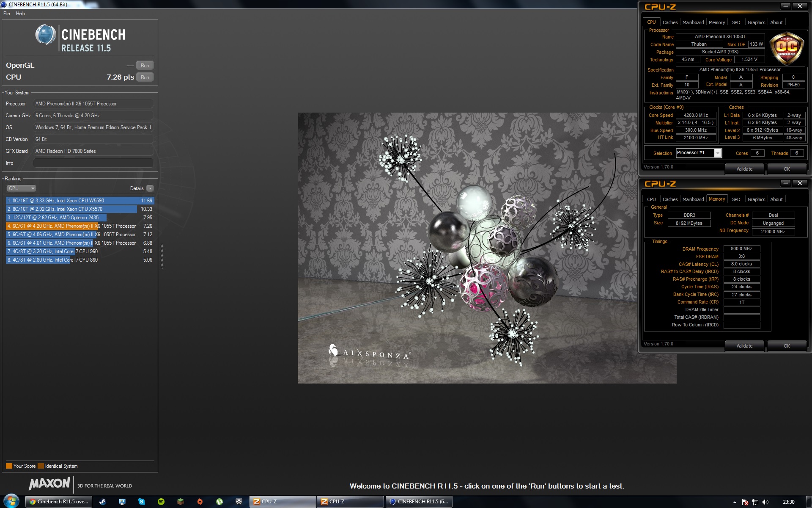The image size is (812, 508).
Task: Open the orange Origin taskbar icon
Action: point(200,502)
